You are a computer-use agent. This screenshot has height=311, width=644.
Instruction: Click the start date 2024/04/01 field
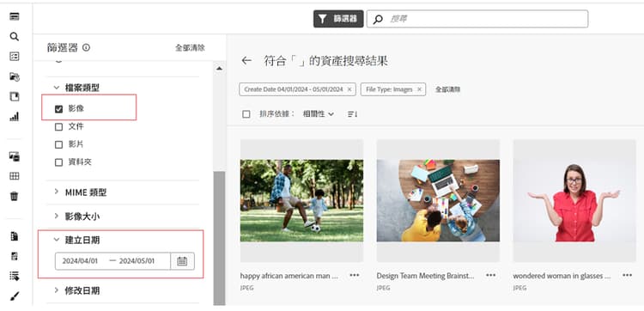[x=80, y=261]
